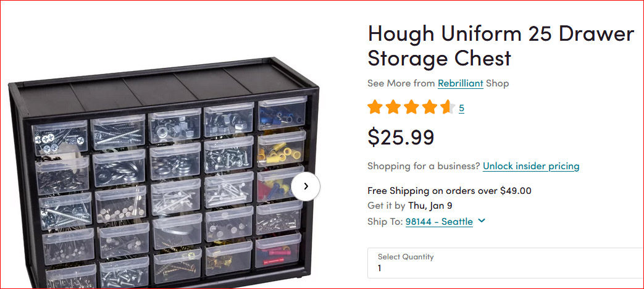Expand the chevron beside 98144 - Seattle
Viewport: 644px width, 289px height.
click(482, 221)
